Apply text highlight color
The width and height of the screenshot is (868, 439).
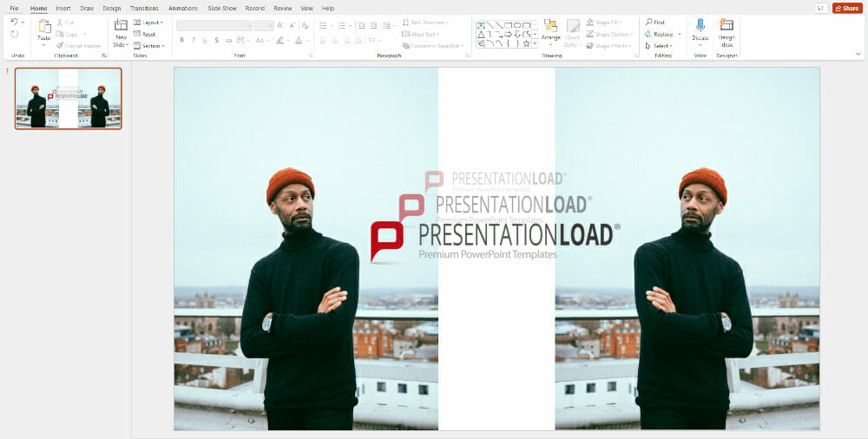[282, 41]
